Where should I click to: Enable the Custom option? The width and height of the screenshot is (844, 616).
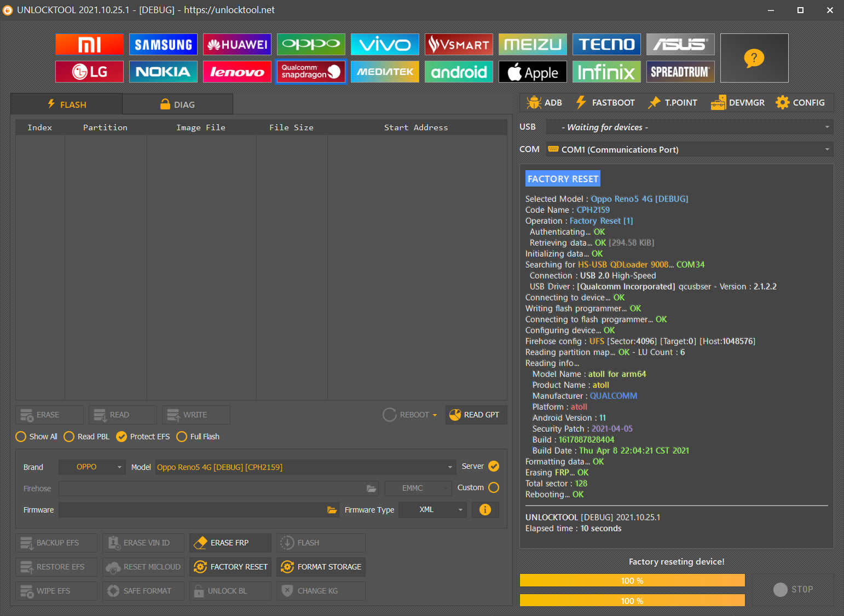(494, 487)
